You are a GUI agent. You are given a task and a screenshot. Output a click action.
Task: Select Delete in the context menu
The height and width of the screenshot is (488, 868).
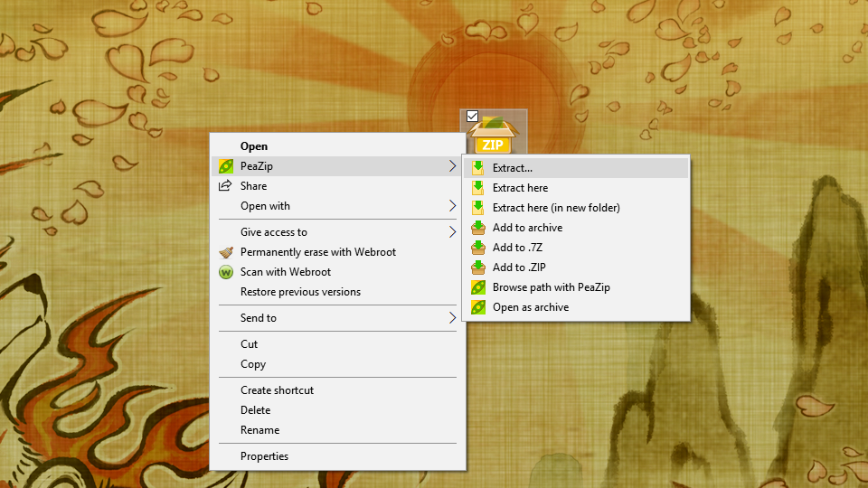(337, 410)
